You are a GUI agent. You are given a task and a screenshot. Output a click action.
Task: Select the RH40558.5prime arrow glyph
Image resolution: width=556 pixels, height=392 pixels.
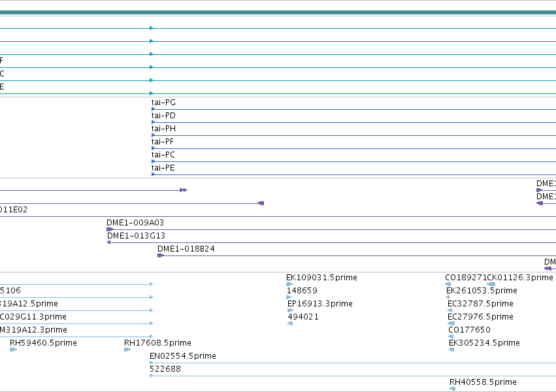click(x=453, y=389)
